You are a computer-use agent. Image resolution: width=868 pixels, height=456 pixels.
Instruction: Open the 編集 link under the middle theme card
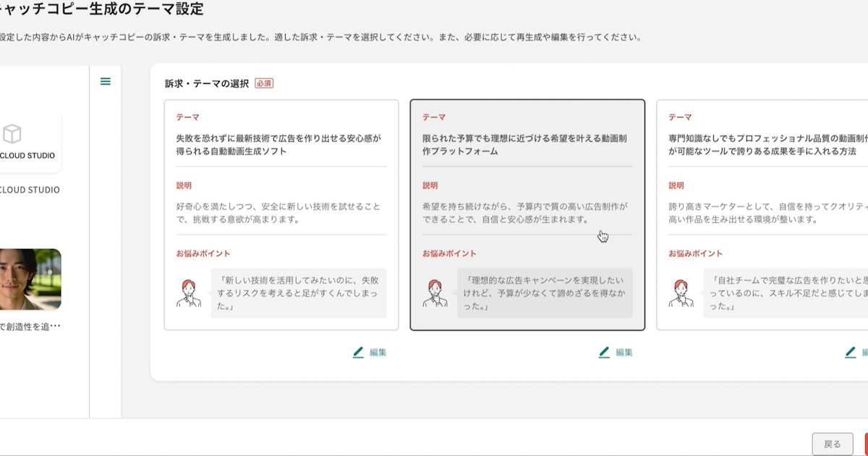tap(624, 352)
